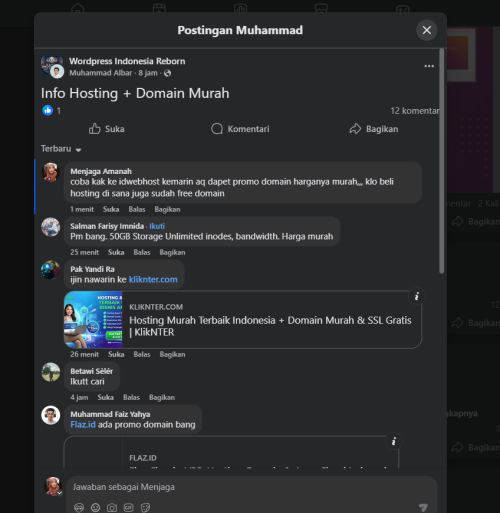The width and height of the screenshot is (500, 513).
Task: Click the Komentari speech bubble button
Action: coord(240,129)
